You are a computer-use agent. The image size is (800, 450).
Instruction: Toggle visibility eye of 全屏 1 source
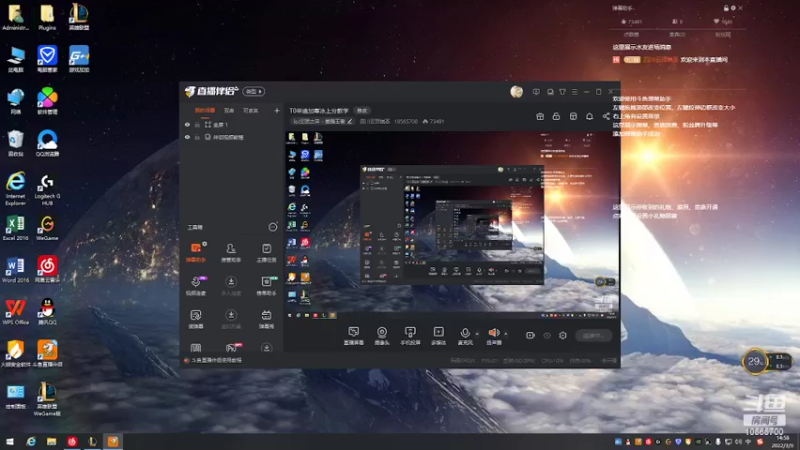coord(187,124)
